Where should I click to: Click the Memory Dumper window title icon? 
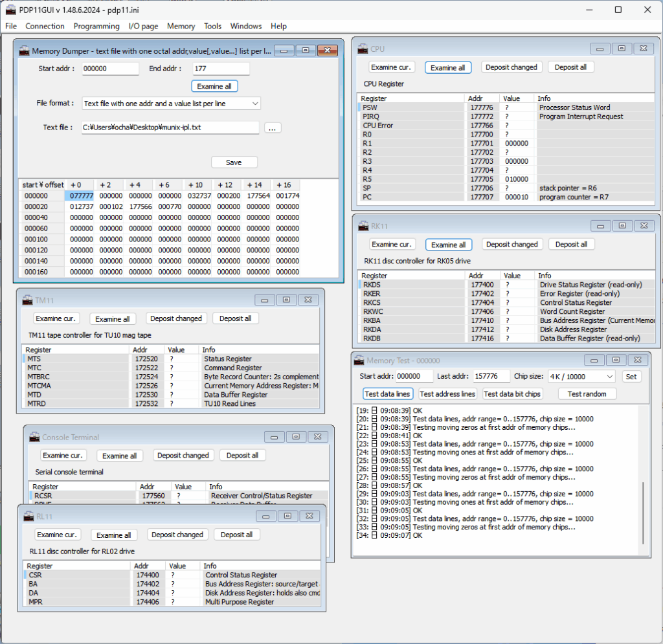pyautogui.click(x=24, y=50)
